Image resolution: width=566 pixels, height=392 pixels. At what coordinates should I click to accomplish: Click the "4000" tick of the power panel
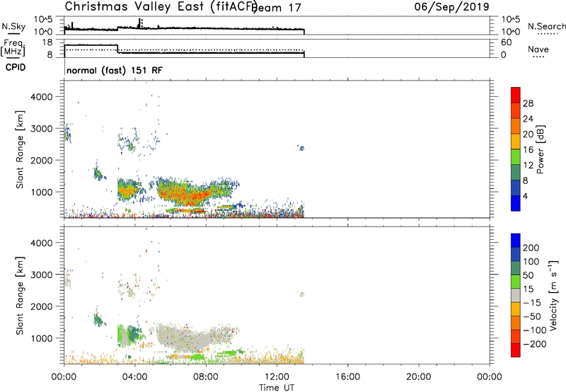click(42, 97)
